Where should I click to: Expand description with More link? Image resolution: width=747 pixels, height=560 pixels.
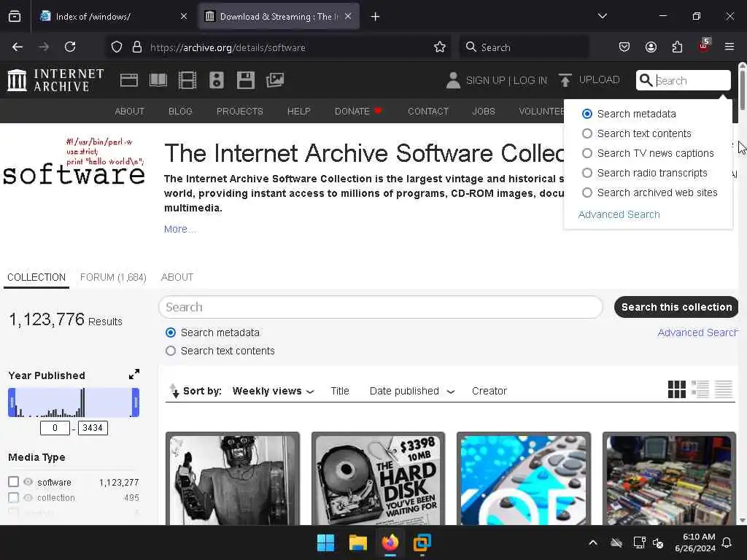point(179,229)
